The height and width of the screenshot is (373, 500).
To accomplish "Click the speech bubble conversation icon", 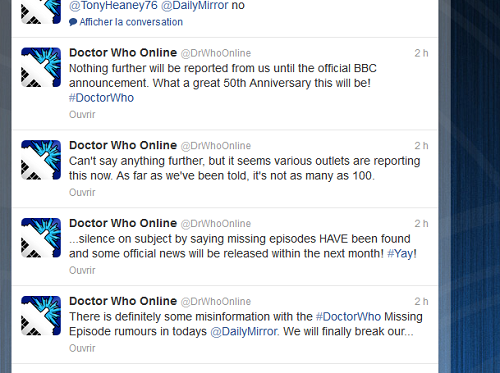I will 73,22.
